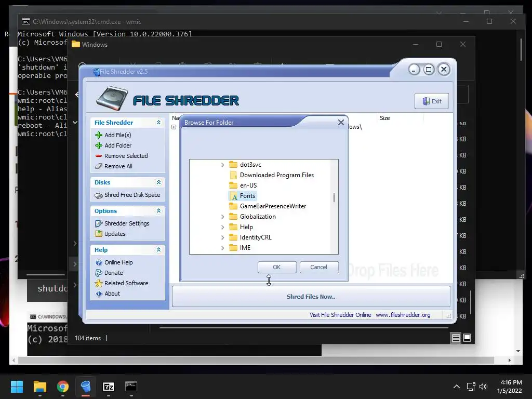Click the Shredder Settings icon
Image resolution: width=532 pixels, height=399 pixels.
99,223
